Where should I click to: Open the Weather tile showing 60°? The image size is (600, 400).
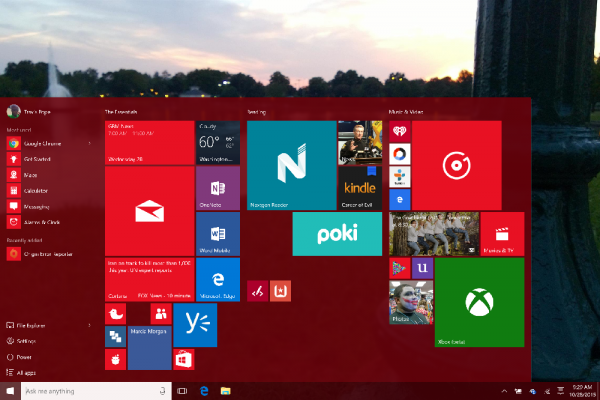click(218, 143)
